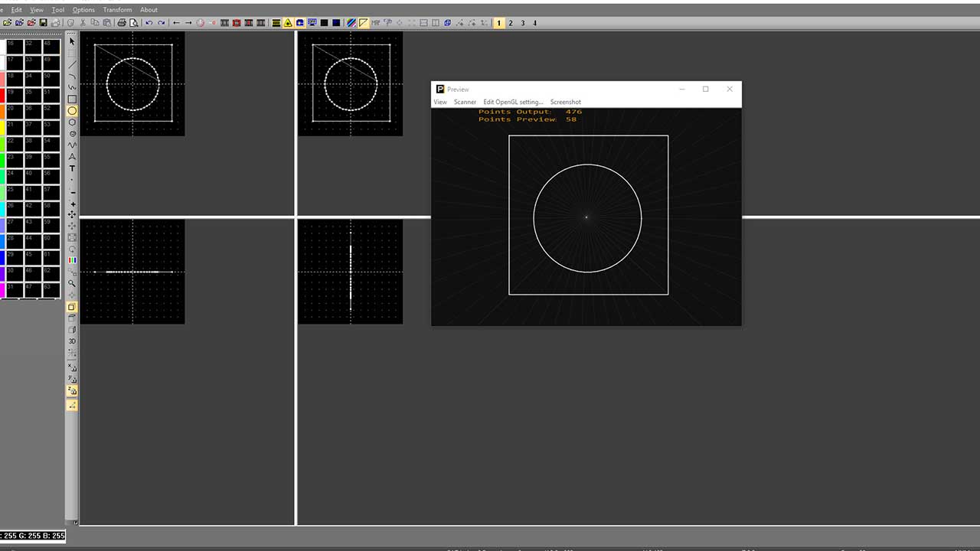Open the Tool menu
This screenshot has width=980, height=551.
pos(58,10)
